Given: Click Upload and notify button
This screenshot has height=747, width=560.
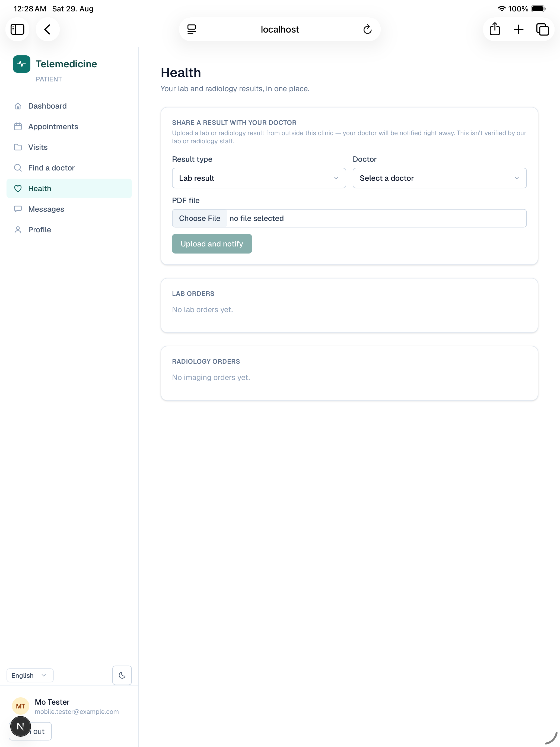Looking at the screenshot, I should pyautogui.click(x=212, y=244).
